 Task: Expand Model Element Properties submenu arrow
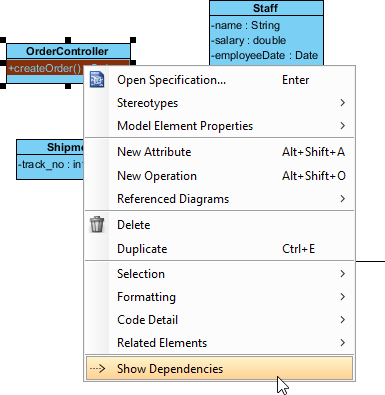click(x=342, y=126)
